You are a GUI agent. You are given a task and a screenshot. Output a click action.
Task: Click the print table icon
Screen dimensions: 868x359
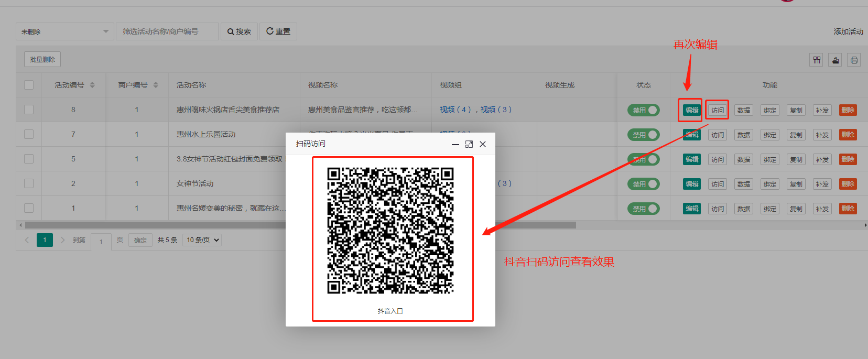tap(854, 60)
